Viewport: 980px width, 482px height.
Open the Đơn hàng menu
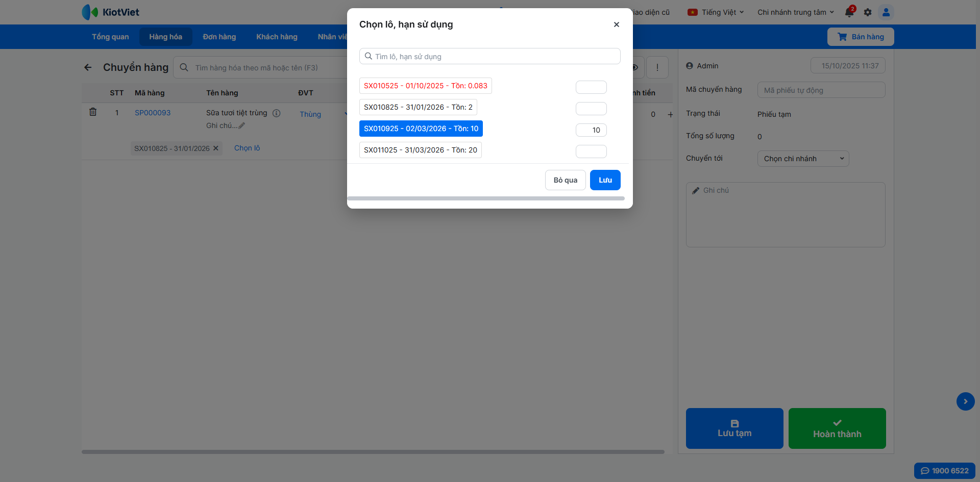coord(219,37)
